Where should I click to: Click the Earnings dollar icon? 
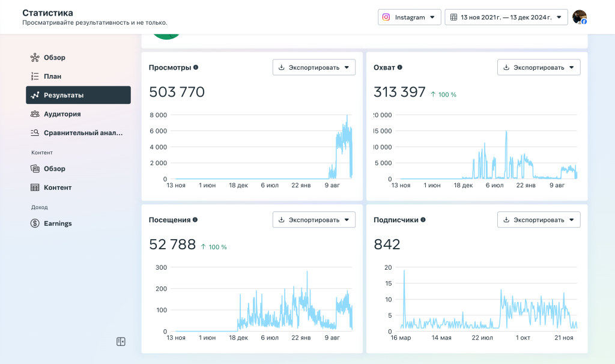[x=35, y=223]
